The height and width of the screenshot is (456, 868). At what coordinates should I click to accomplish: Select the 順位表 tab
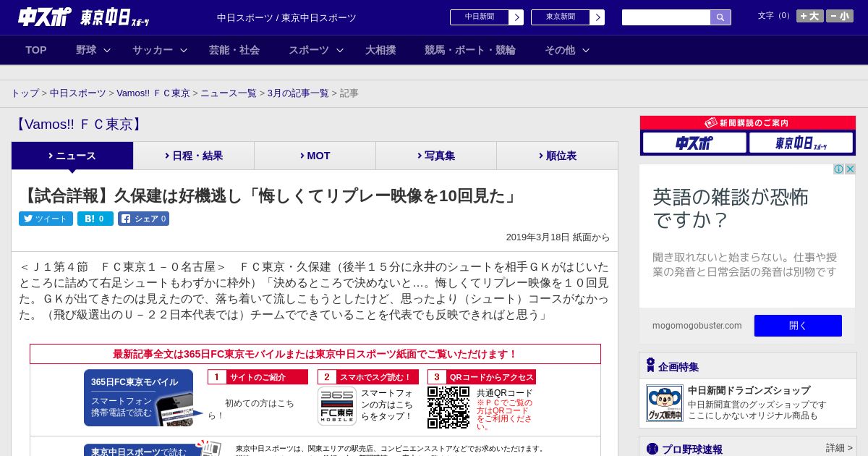tap(557, 156)
